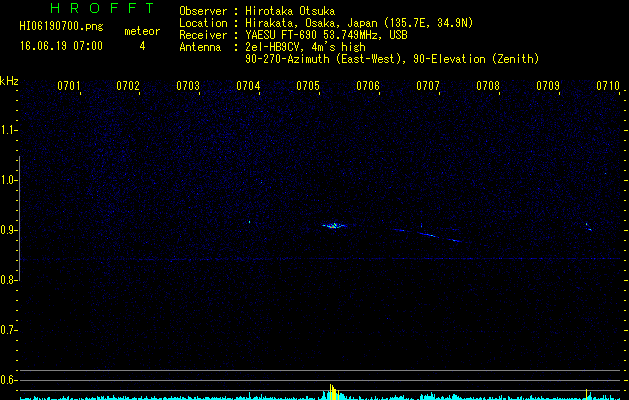Viewport: 629px width, 400px height.
Task: Click the 0709 time axis marker
Action: coord(548,85)
